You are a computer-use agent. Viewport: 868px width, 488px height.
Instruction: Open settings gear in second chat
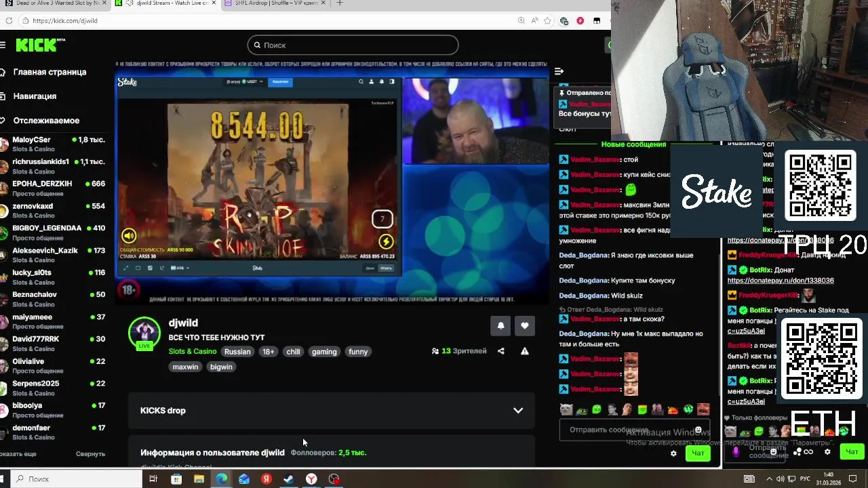(x=827, y=451)
